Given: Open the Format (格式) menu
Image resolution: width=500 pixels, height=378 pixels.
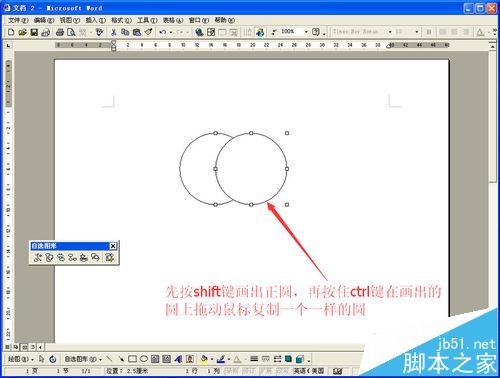Looking at the screenshot, I should (121, 20).
